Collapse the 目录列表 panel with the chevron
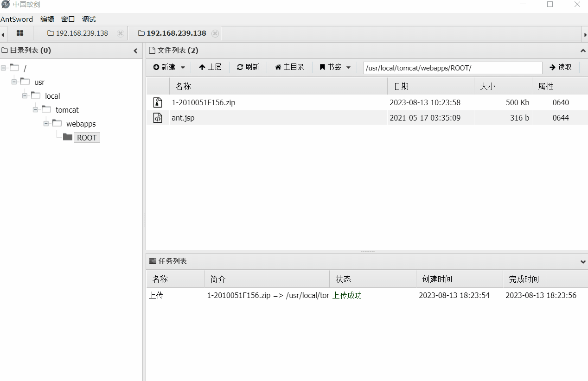 [x=135, y=51]
